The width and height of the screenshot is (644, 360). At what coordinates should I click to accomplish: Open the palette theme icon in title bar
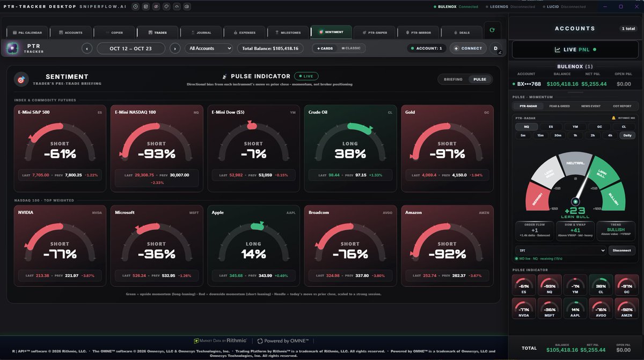[166, 7]
